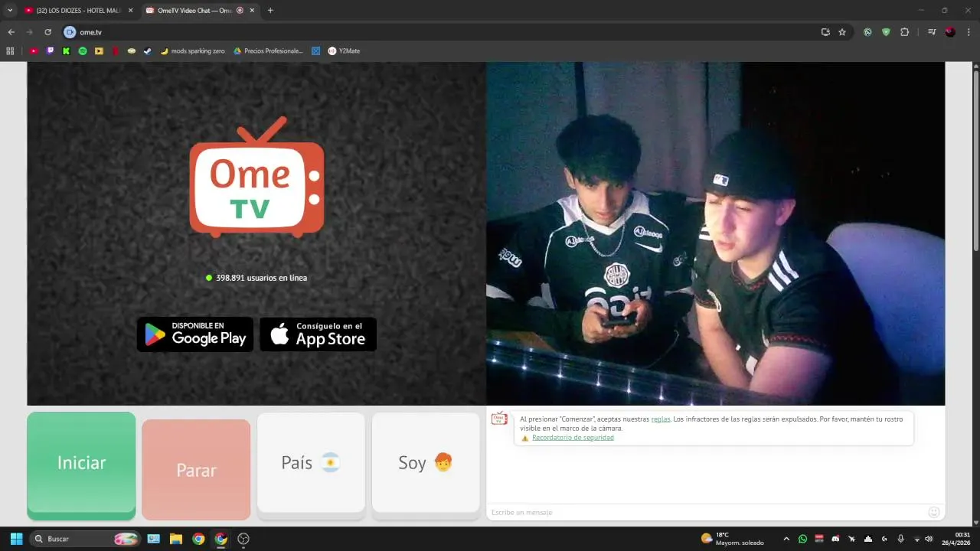Open the Chrome three-dot menu
980x551 pixels.
[969, 32]
